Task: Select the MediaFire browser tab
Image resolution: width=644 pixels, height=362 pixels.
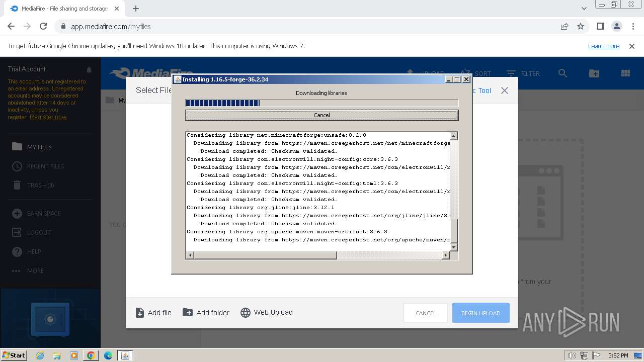Action: [x=64, y=9]
